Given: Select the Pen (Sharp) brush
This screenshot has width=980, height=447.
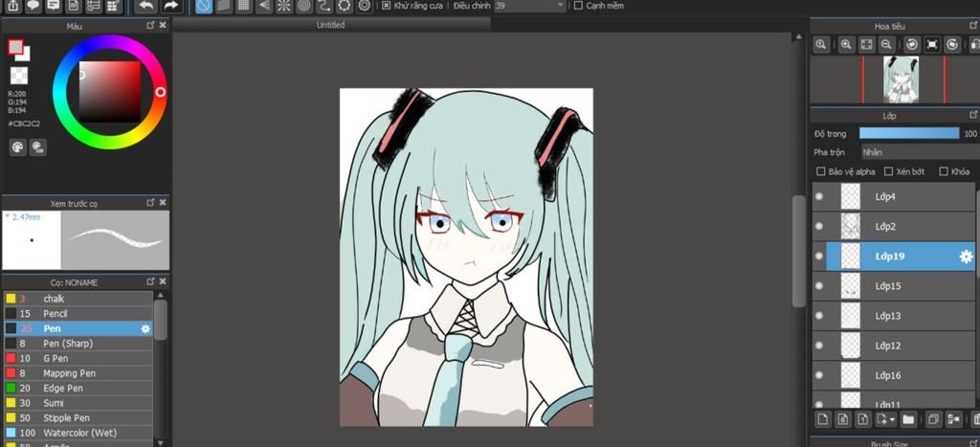Looking at the screenshot, I should point(78,344).
